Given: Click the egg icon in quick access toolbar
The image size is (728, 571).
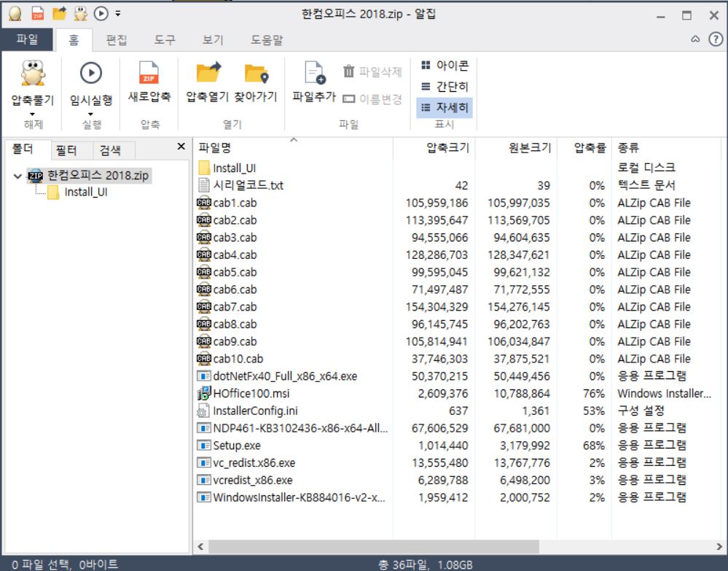Looking at the screenshot, I should 15,13.
